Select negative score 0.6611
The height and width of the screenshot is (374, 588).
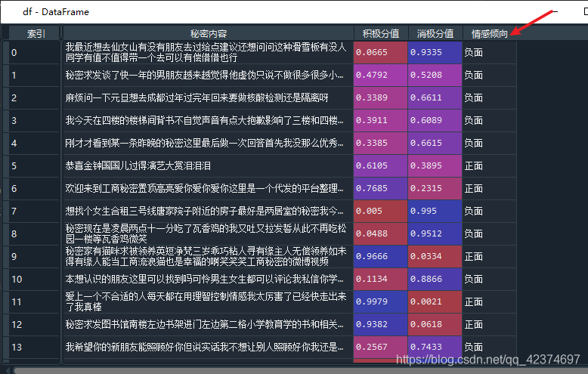tap(435, 97)
